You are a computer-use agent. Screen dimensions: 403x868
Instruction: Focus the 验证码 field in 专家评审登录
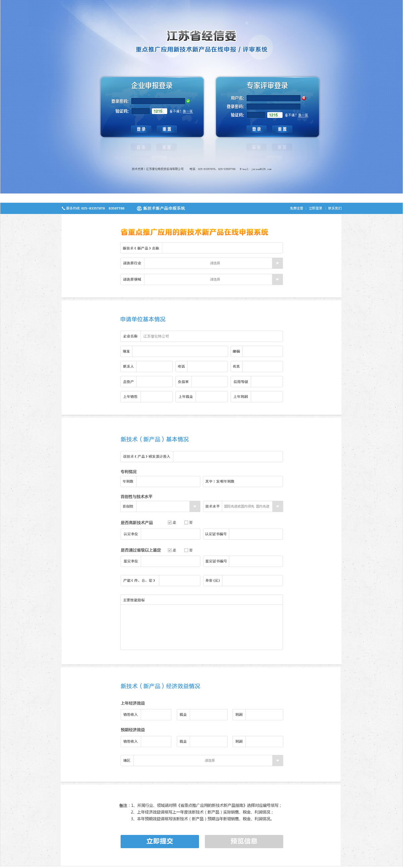(256, 115)
